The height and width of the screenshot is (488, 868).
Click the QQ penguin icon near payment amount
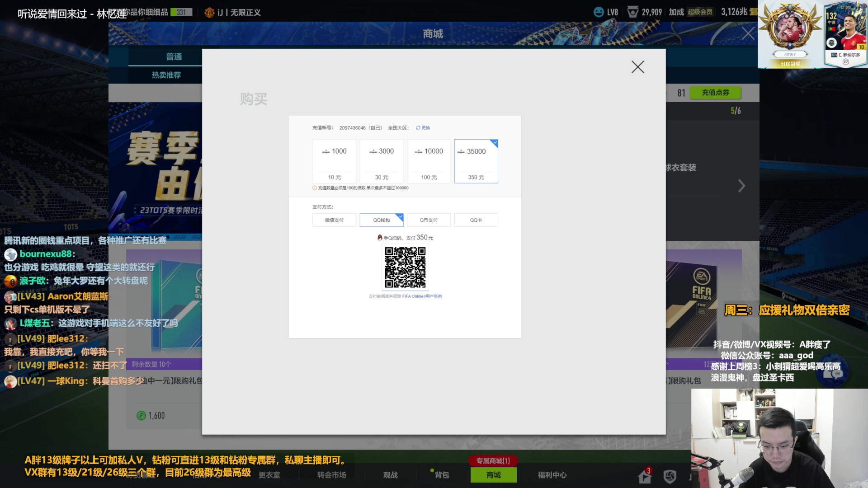(380, 237)
